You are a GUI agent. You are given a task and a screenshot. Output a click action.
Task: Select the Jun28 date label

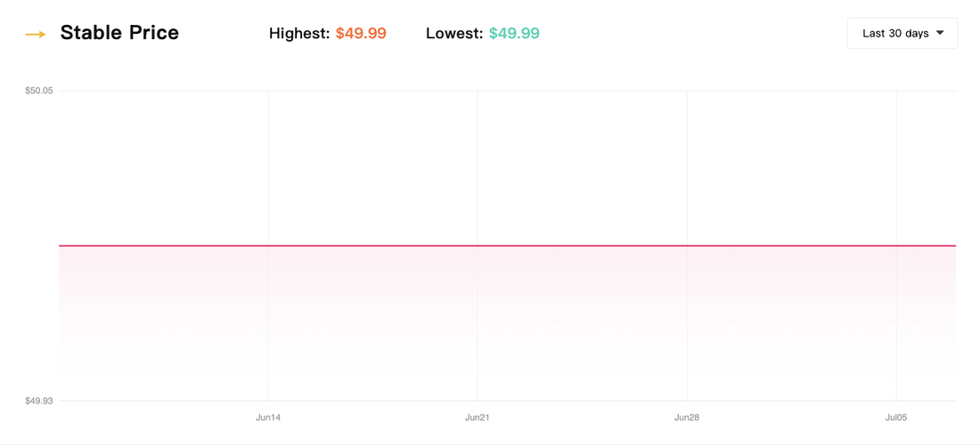click(687, 417)
